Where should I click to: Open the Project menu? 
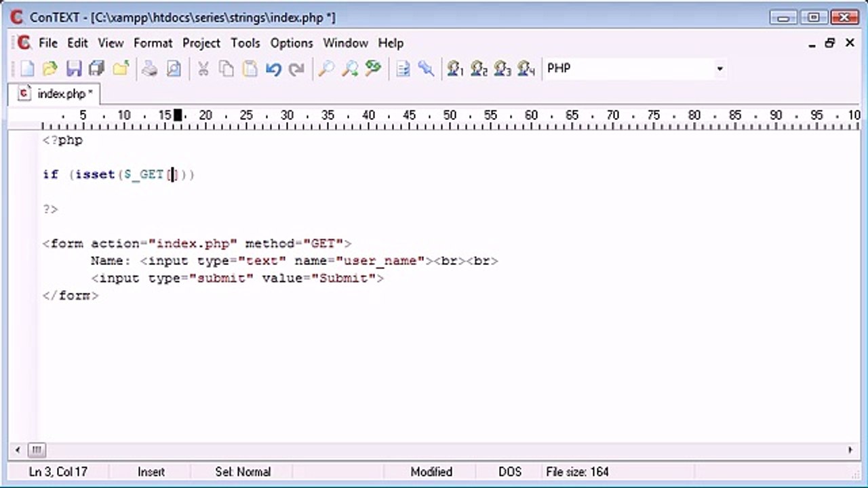pos(201,43)
